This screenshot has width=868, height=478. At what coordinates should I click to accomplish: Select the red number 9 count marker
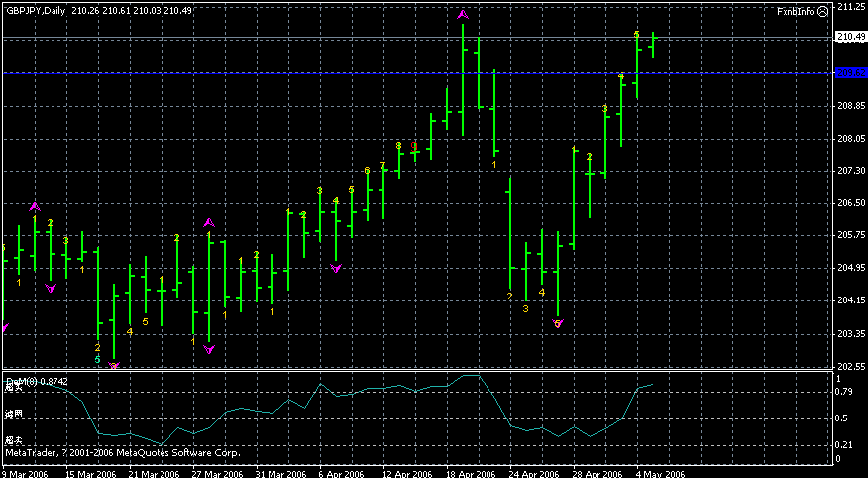pos(415,146)
